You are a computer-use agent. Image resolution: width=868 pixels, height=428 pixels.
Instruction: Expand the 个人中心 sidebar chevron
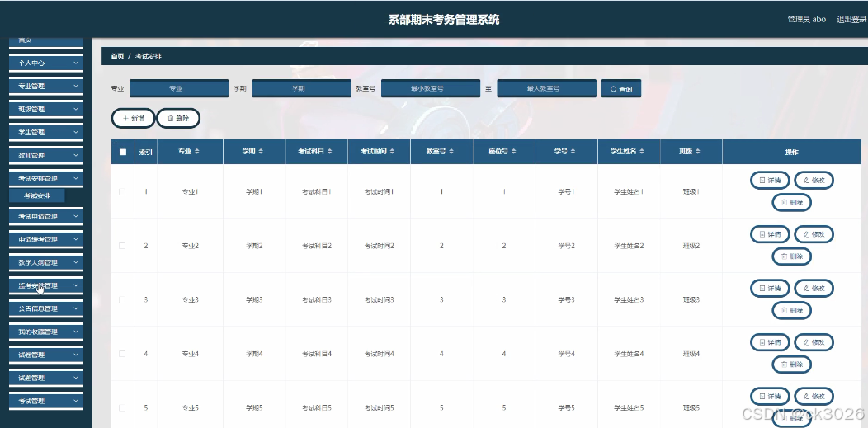76,63
